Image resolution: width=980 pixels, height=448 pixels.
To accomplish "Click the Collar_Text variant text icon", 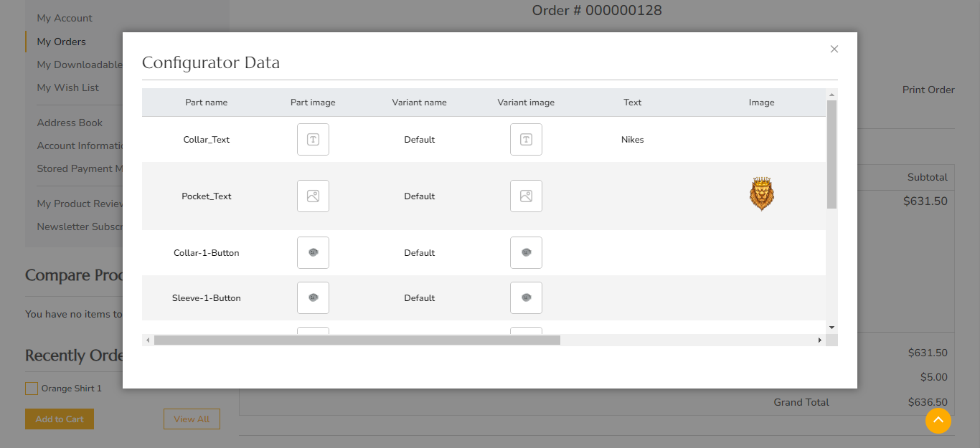I will click(526, 139).
